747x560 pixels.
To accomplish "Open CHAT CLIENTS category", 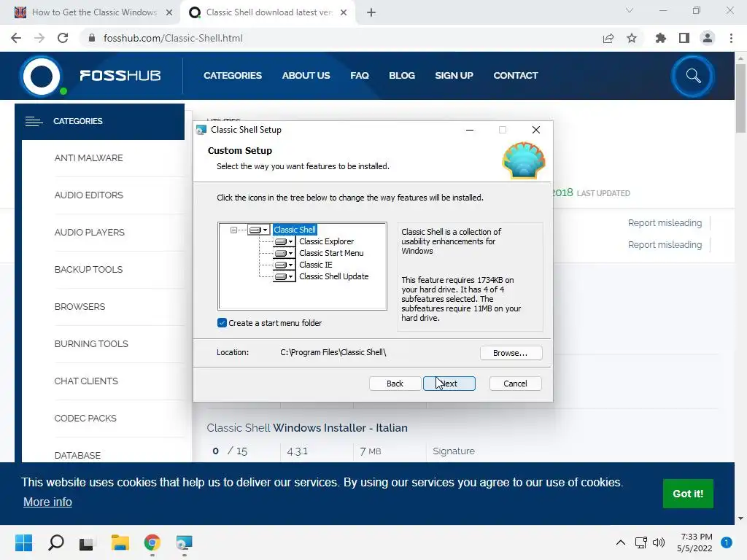I will point(86,381).
